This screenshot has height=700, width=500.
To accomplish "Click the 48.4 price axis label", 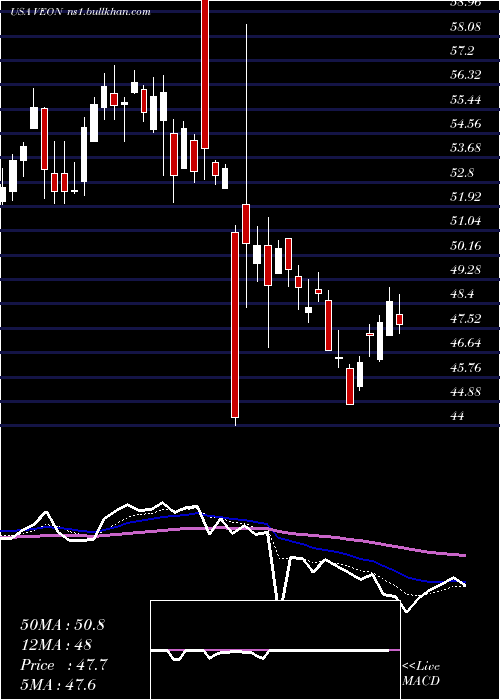I will (462, 294).
